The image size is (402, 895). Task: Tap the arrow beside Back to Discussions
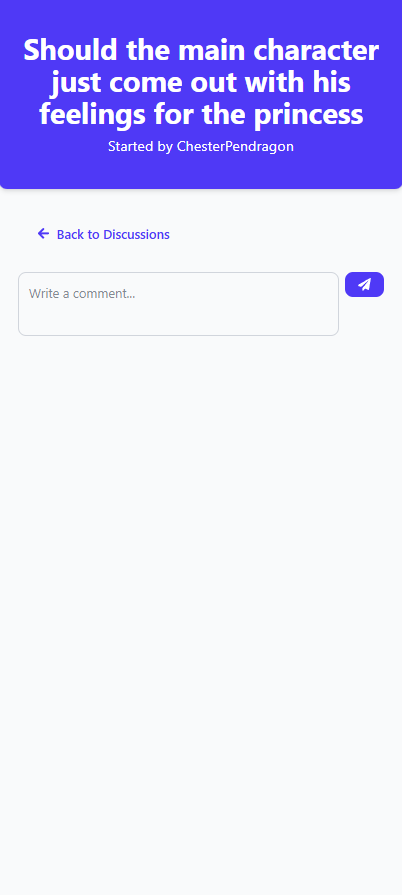[43, 233]
